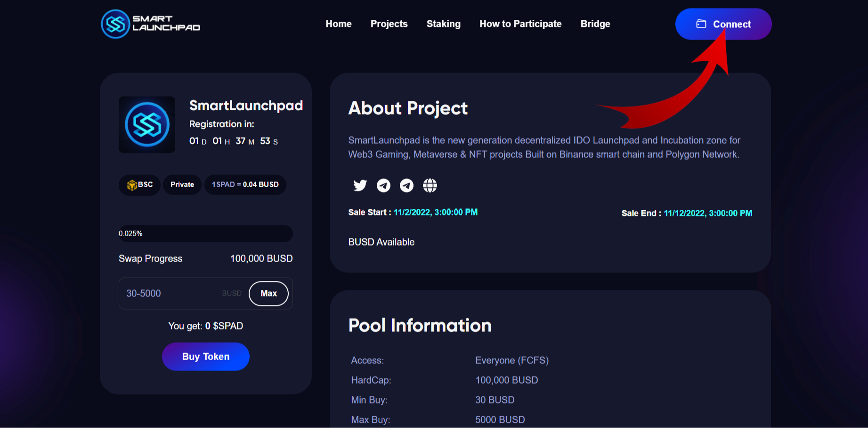Open the Twitter icon link
This screenshot has width=868, height=428.
360,185
